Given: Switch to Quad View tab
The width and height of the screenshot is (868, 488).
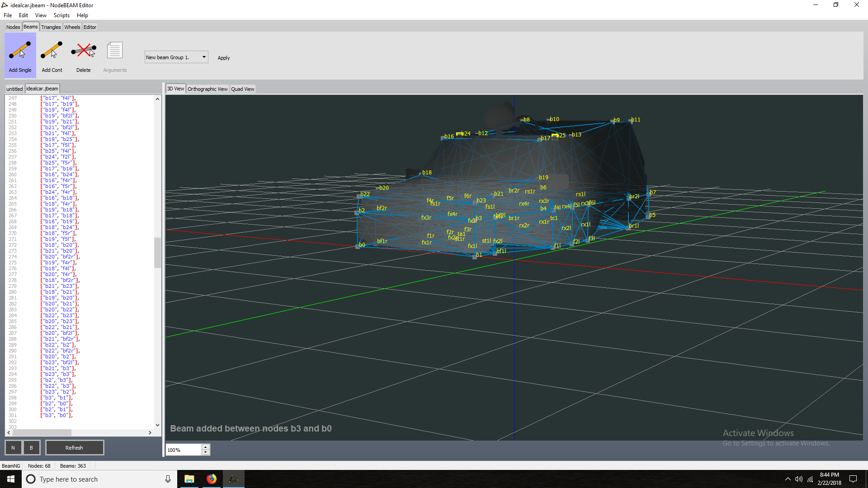Looking at the screenshot, I should (243, 89).
